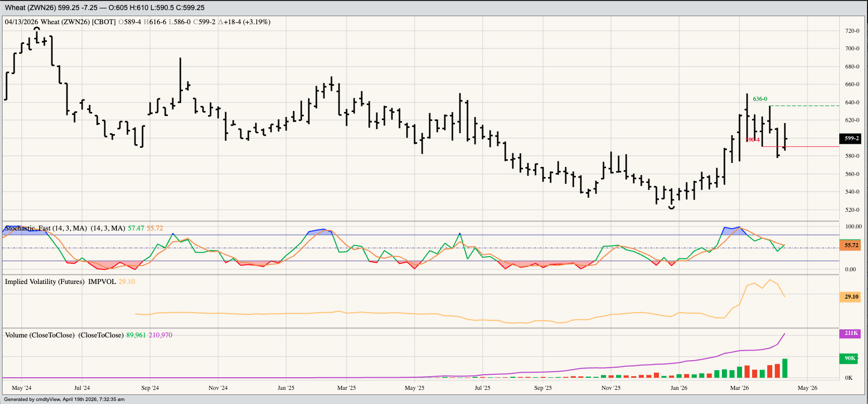Click the green 636-0 resistance label

[760, 99]
